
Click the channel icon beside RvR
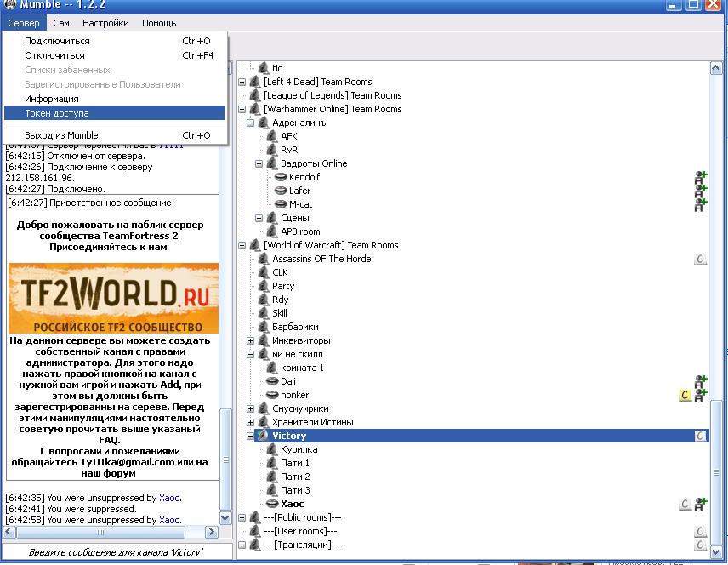click(272, 150)
